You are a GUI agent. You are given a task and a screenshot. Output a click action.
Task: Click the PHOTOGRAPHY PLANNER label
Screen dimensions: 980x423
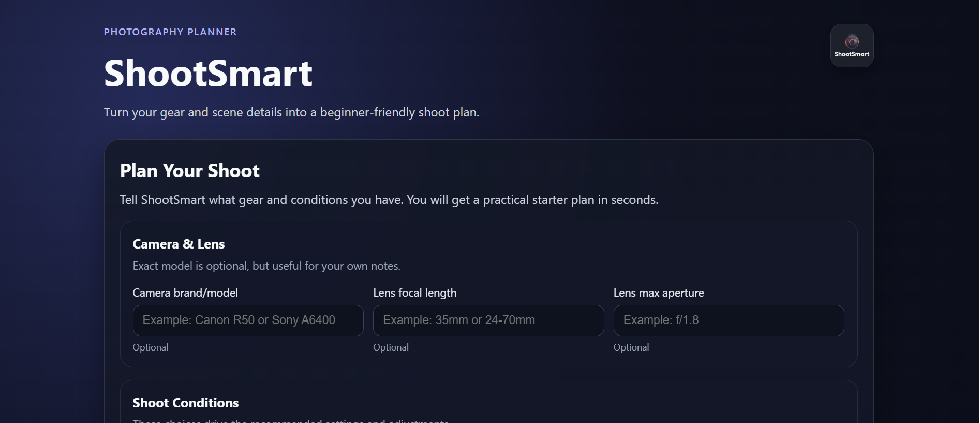tap(170, 32)
